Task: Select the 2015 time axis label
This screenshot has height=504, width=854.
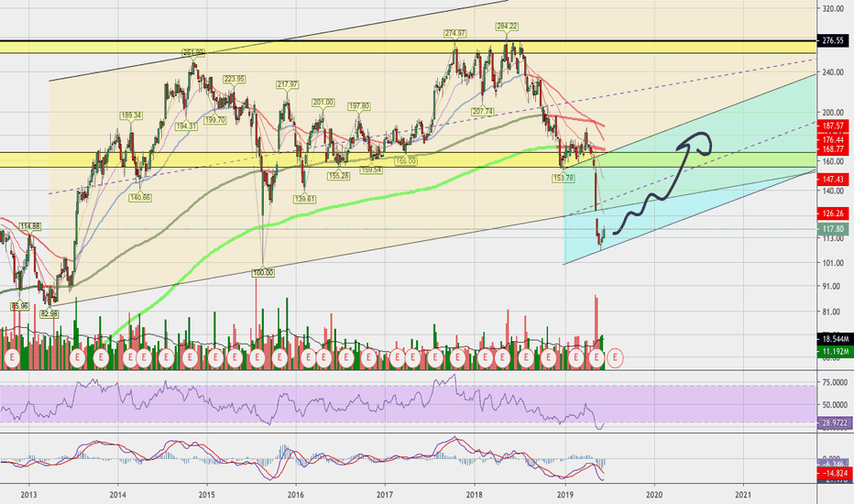Action: (x=206, y=495)
